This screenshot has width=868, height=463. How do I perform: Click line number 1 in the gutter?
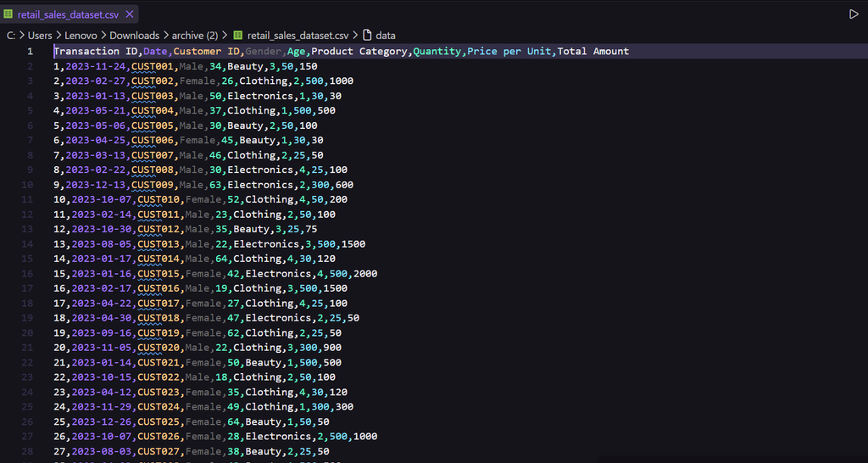(x=30, y=52)
